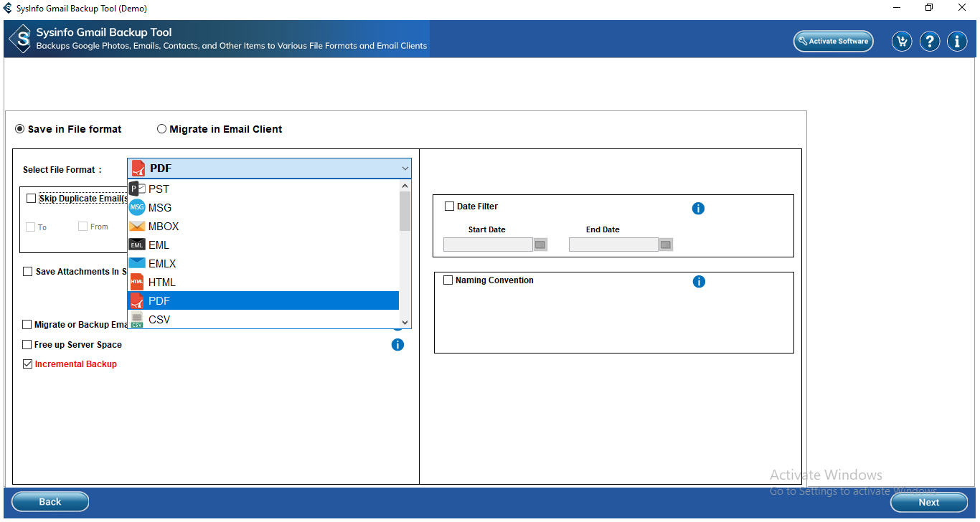This screenshot has height=522, width=980.
Task: Select Migrate in Email Client radio button
Action: pos(162,129)
